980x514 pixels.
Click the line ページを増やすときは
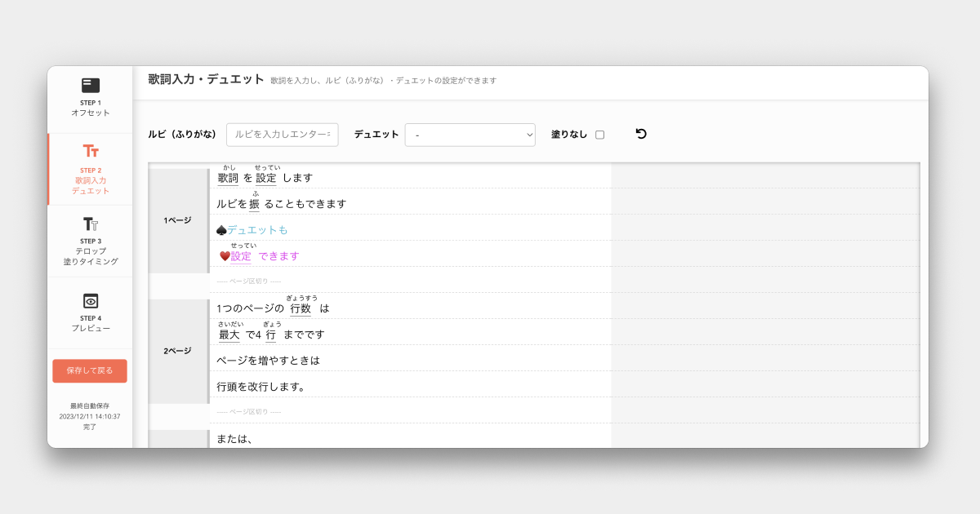[269, 361]
